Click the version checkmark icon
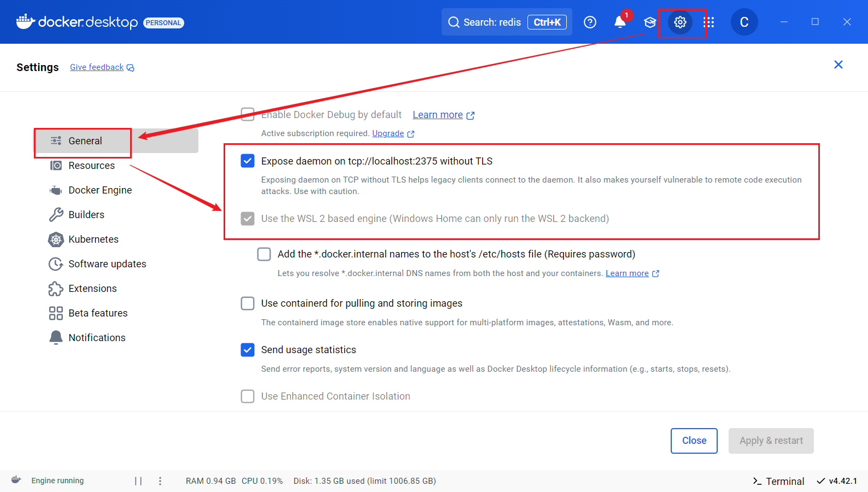Image resolution: width=868 pixels, height=492 pixels. [x=820, y=481]
